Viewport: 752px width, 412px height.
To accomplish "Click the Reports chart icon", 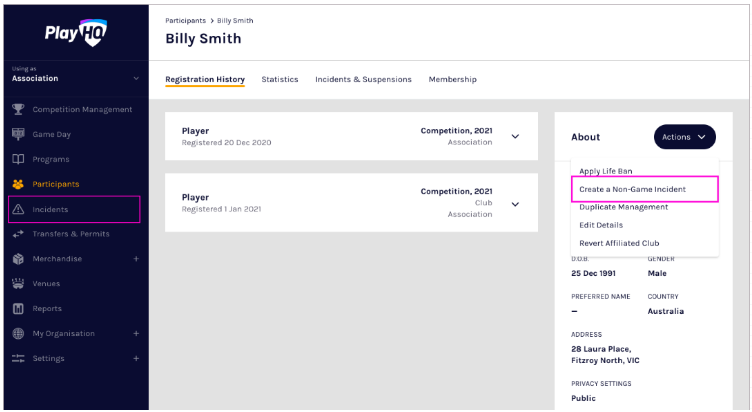I will 18,308.
